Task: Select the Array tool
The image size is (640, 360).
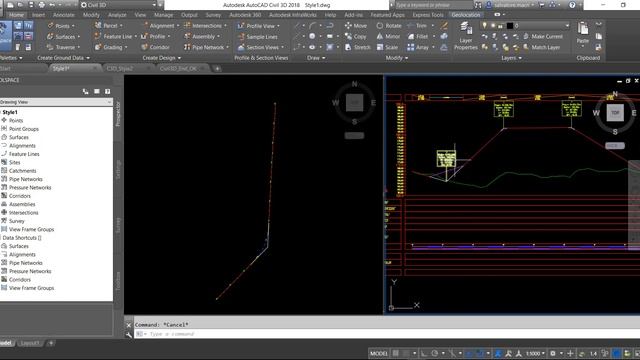Action: pos(418,47)
